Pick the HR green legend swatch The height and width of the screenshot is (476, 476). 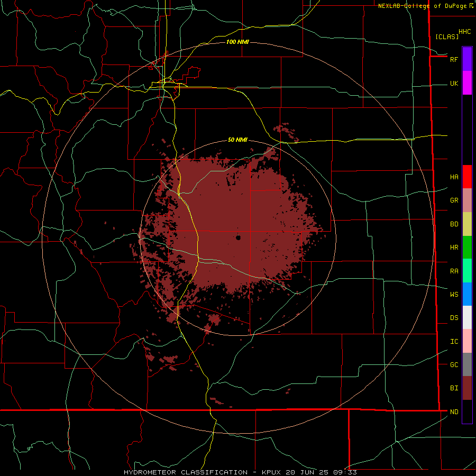click(x=467, y=248)
